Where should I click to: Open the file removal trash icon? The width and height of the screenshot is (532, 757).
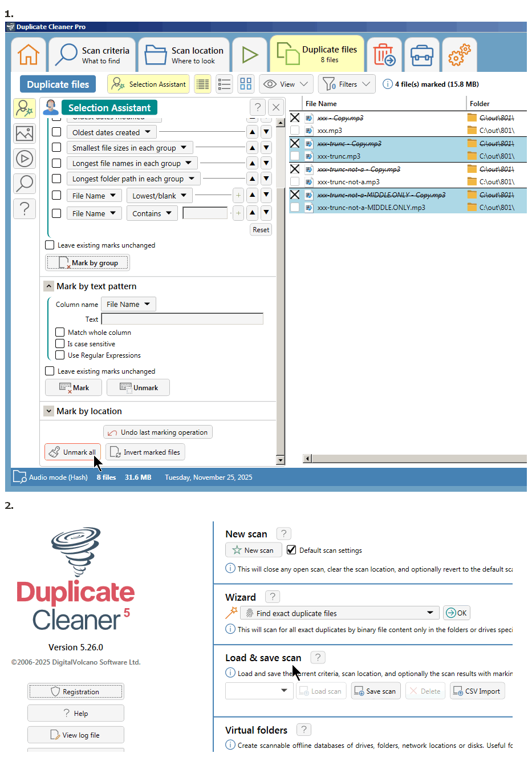coord(384,55)
